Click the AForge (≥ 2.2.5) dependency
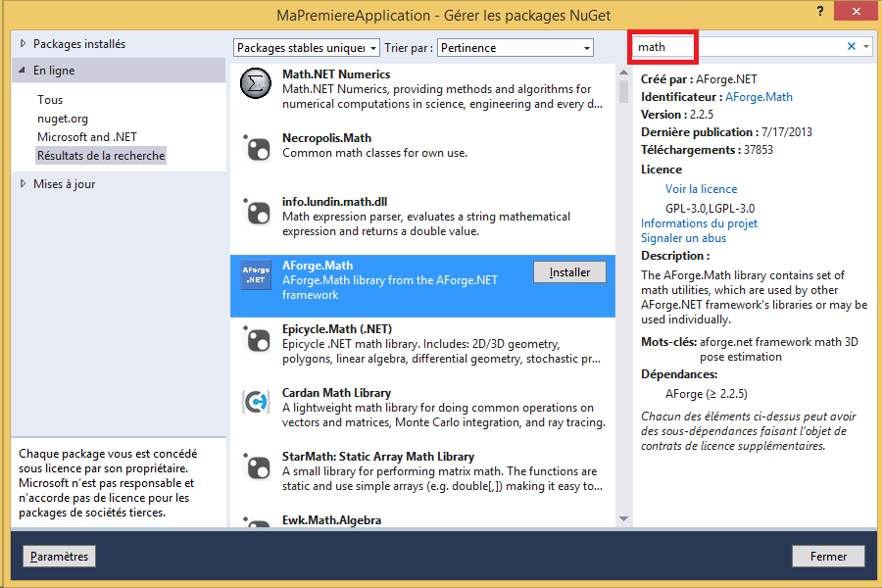Image resolution: width=882 pixels, height=588 pixels. [x=707, y=394]
